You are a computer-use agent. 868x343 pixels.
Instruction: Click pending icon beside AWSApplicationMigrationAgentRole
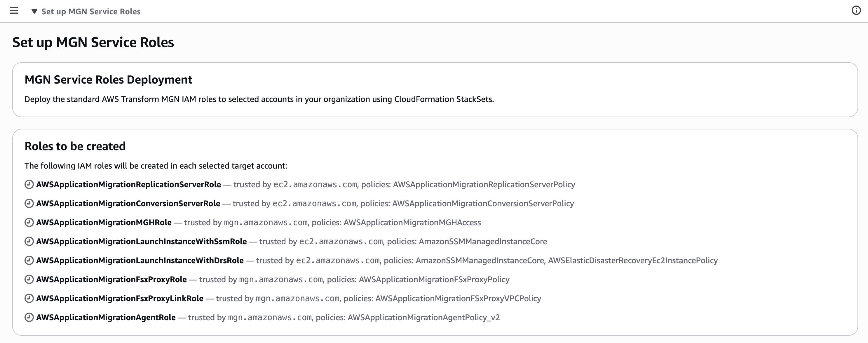click(29, 317)
